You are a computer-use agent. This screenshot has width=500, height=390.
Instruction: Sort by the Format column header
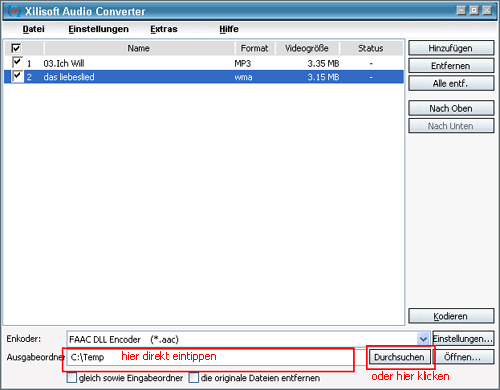[x=255, y=48]
